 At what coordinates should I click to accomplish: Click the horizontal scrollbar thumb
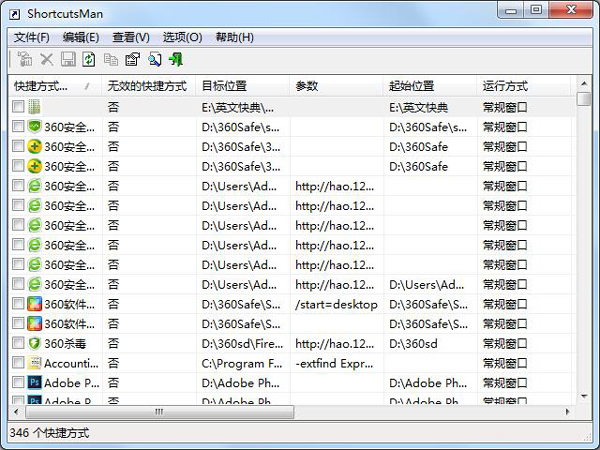coord(159,412)
